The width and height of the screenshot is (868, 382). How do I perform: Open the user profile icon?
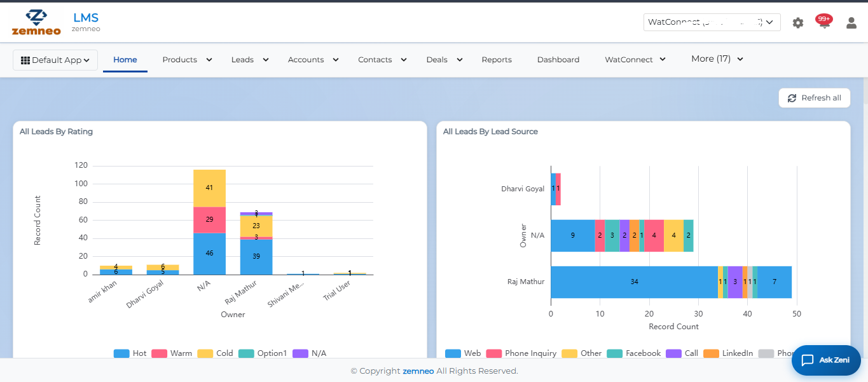point(851,23)
